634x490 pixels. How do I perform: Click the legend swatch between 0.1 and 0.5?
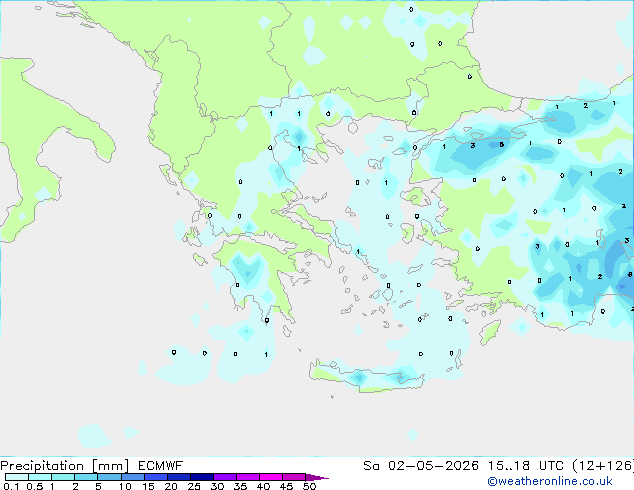(x=17, y=477)
